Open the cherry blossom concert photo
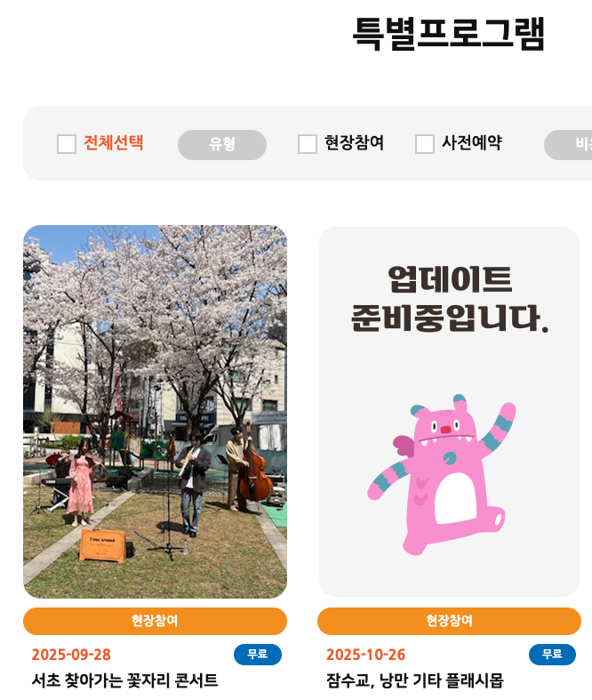Screen dimensions: 592x700 (155, 412)
